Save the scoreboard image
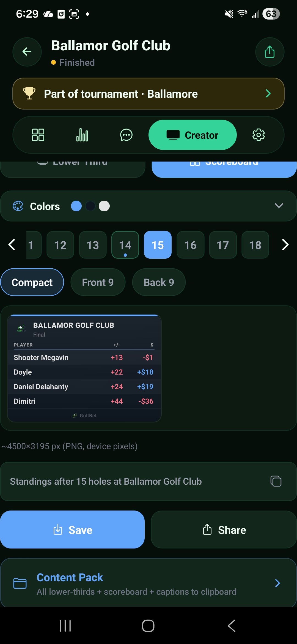The image size is (297, 644). (73, 529)
